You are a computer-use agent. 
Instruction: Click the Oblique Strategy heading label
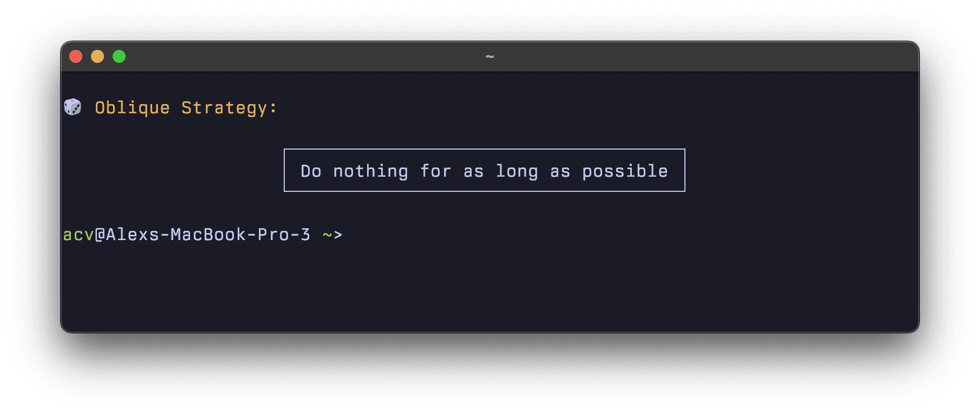(185, 108)
